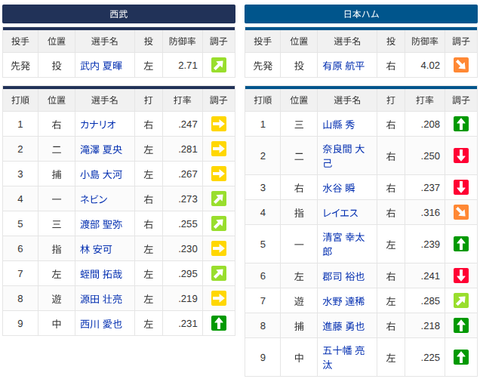Open player link 清宮 幸太郎
This screenshot has height=382, width=480.
point(343,244)
